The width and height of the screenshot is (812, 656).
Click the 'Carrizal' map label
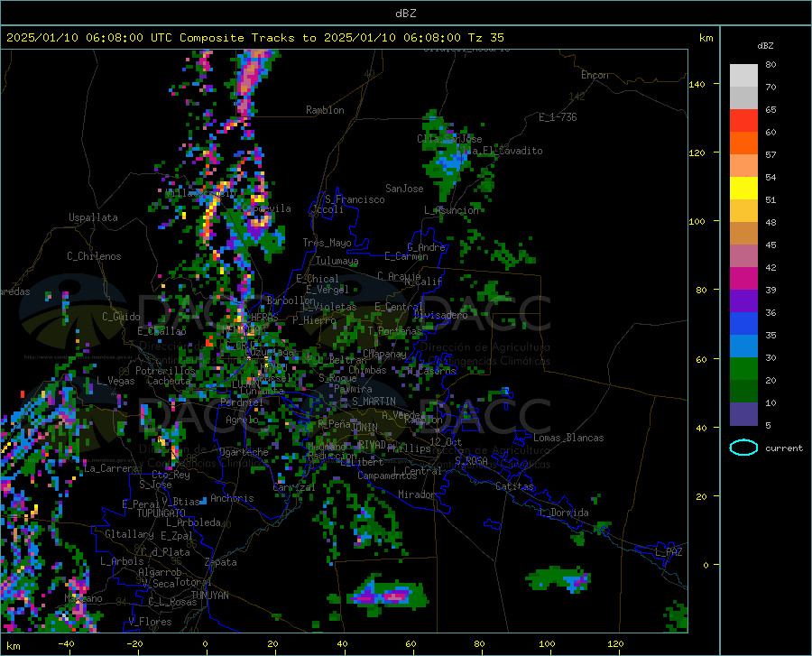coord(293,488)
